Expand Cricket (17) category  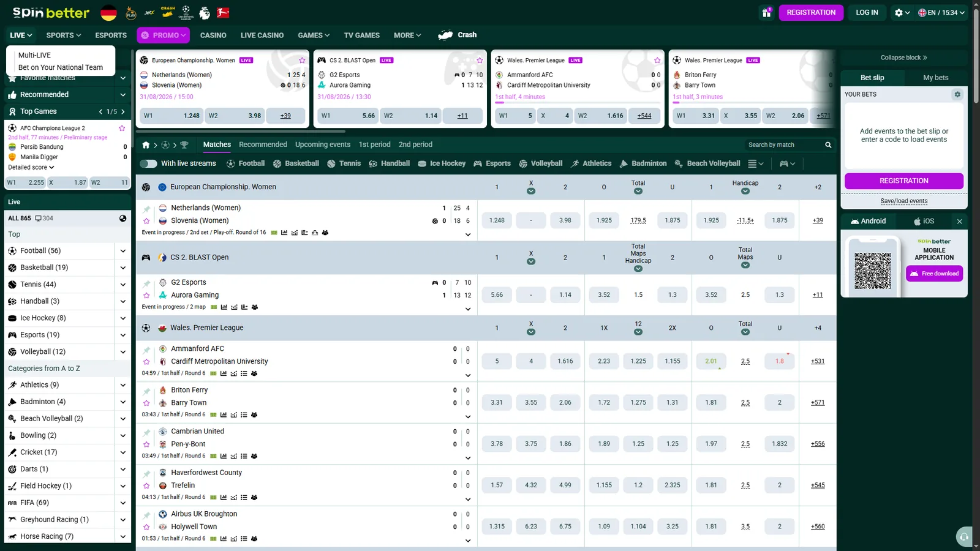point(123,452)
